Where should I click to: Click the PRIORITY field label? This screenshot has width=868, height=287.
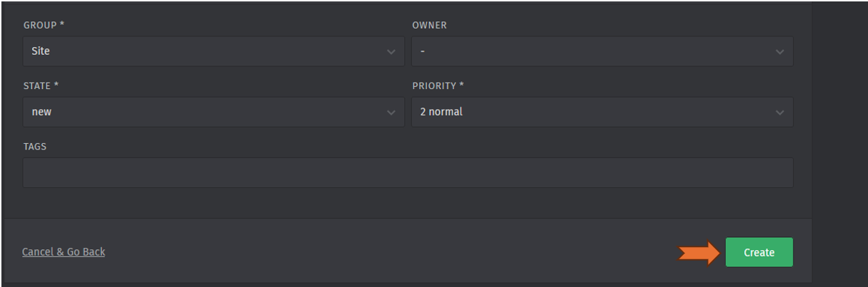click(438, 86)
